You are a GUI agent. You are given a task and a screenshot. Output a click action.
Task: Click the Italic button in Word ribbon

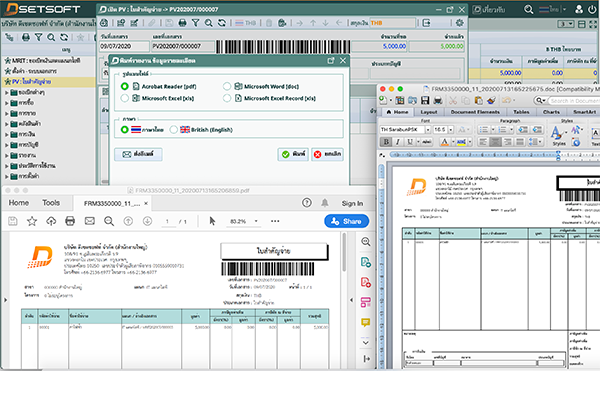(x=397, y=142)
